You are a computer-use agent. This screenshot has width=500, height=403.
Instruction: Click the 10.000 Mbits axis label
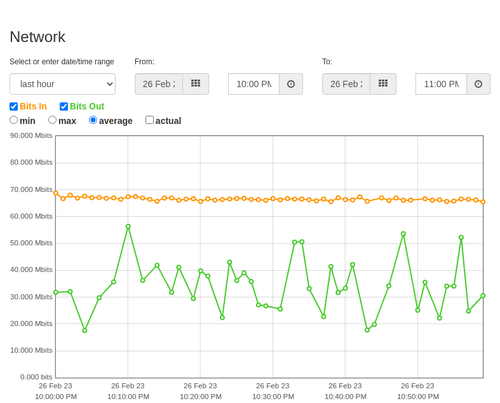(31, 350)
